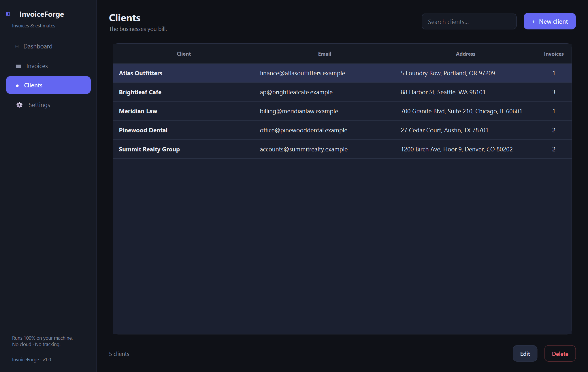Click the 27 Cedar Court address
This screenshot has width=588, height=372.
[x=444, y=130]
